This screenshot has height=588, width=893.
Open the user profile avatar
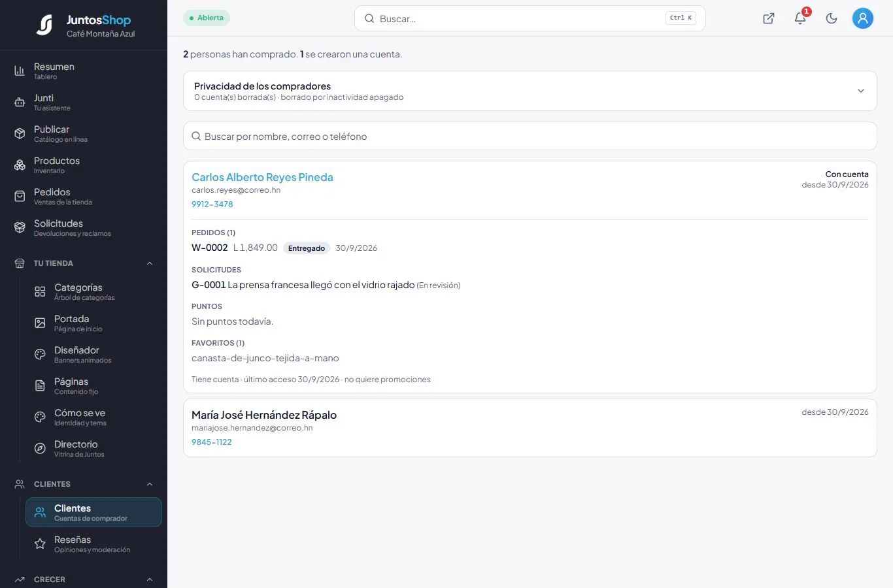(x=863, y=18)
